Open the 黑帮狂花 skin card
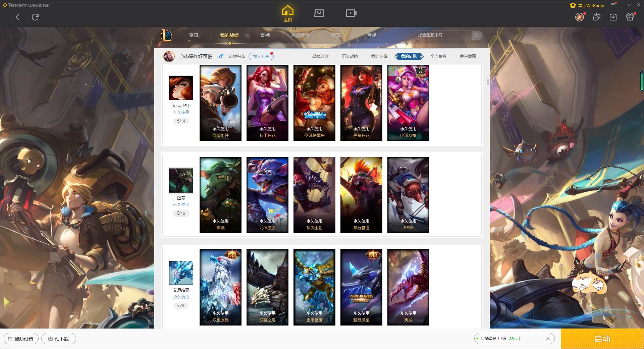 [x=361, y=103]
